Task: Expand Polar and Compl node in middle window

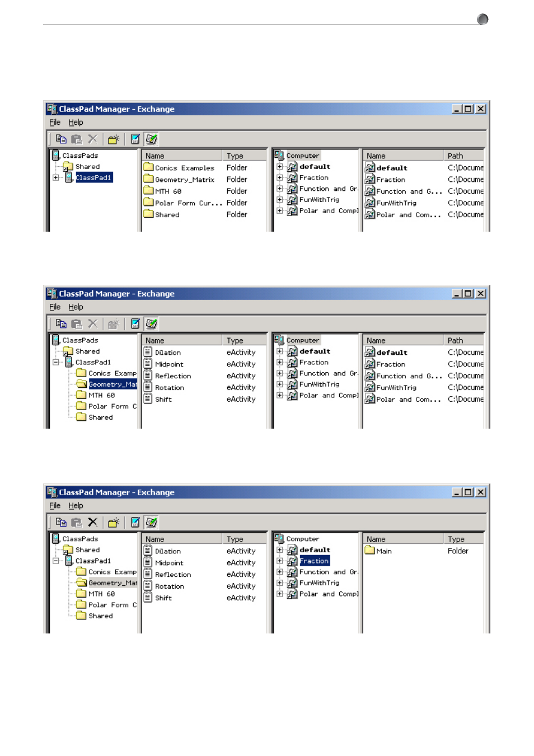Action: coord(279,395)
